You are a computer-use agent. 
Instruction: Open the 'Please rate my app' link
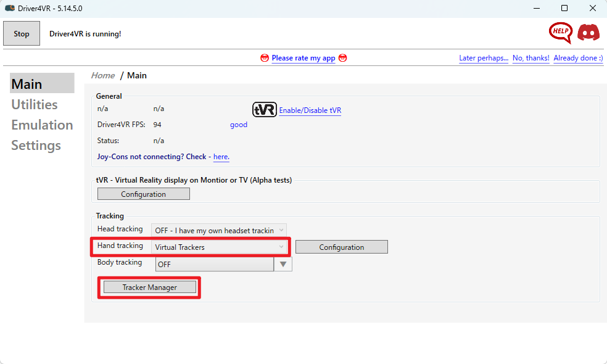303,58
